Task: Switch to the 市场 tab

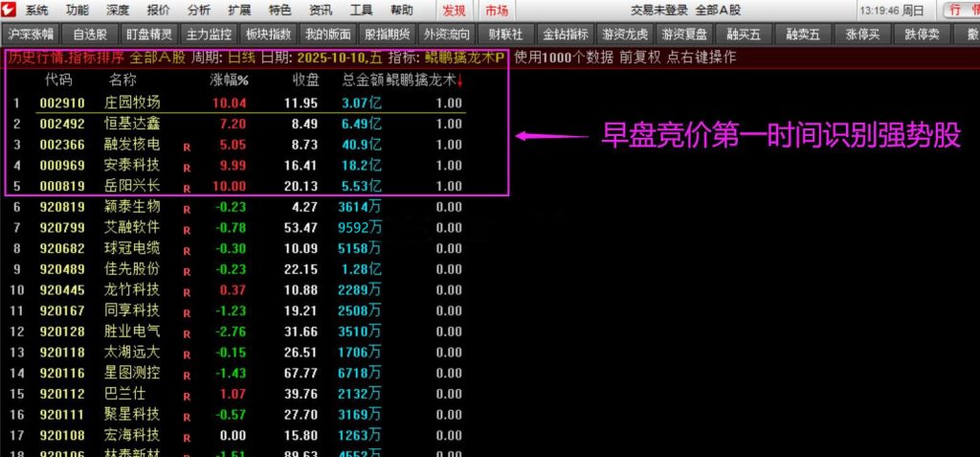Action: [x=497, y=10]
